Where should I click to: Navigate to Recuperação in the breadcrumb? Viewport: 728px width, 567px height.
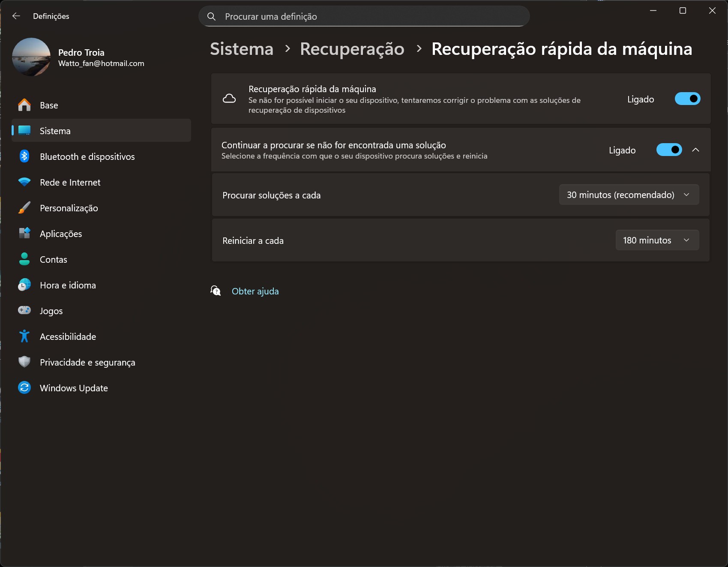pos(352,49)
